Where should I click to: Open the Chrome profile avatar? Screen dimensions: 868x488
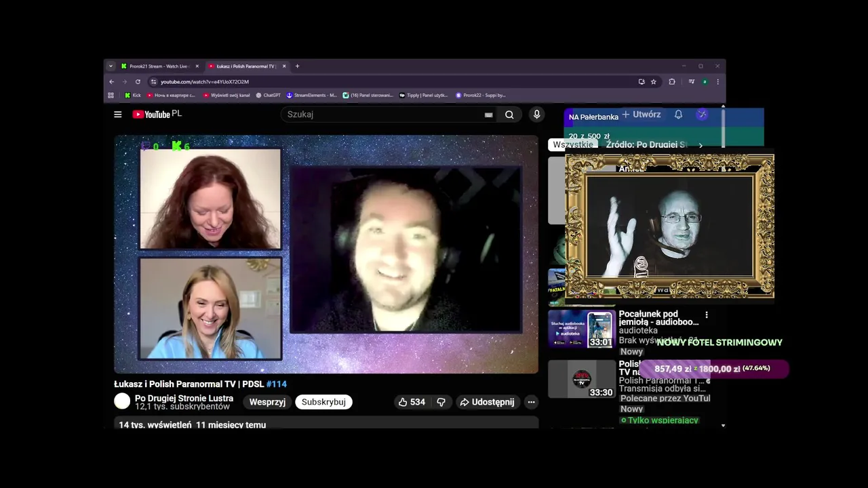tap(705, 81)
